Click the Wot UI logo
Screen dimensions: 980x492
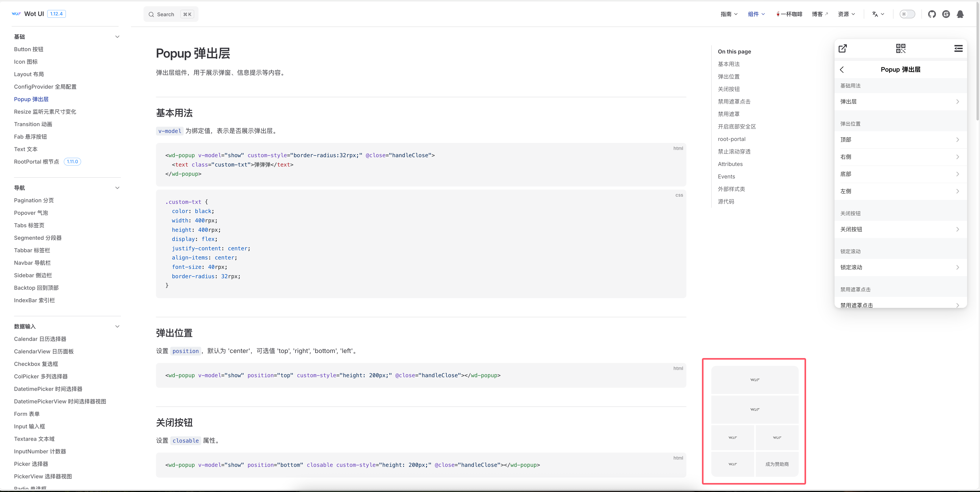click(x=16, y=14)
